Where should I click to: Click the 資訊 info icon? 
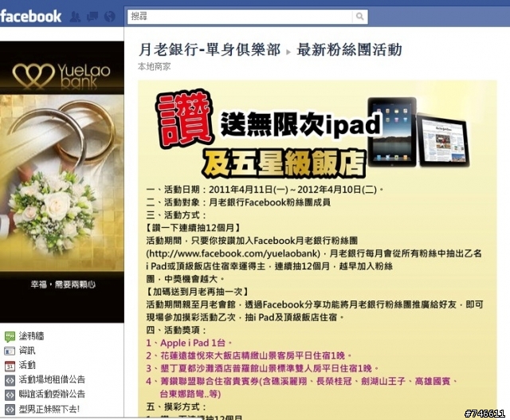pyautogui.click(x=10, y=351)
